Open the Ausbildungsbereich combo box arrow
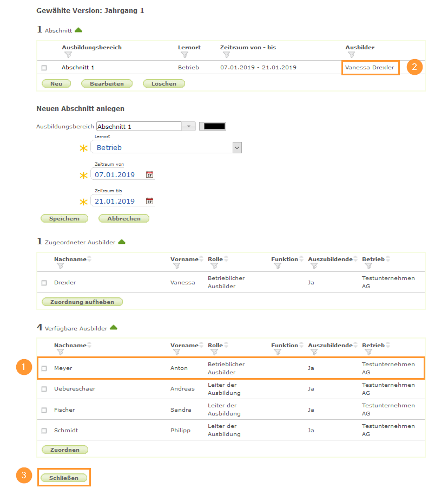The image size is (448, 494). [x=189, y=126]
